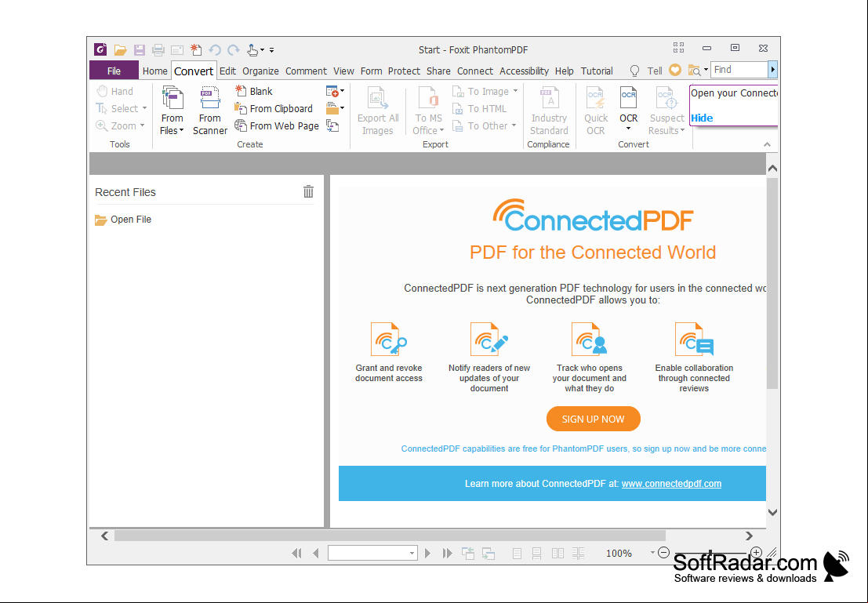Click the Suspect Results button
The image size is (868, 603).
(666, 111)
